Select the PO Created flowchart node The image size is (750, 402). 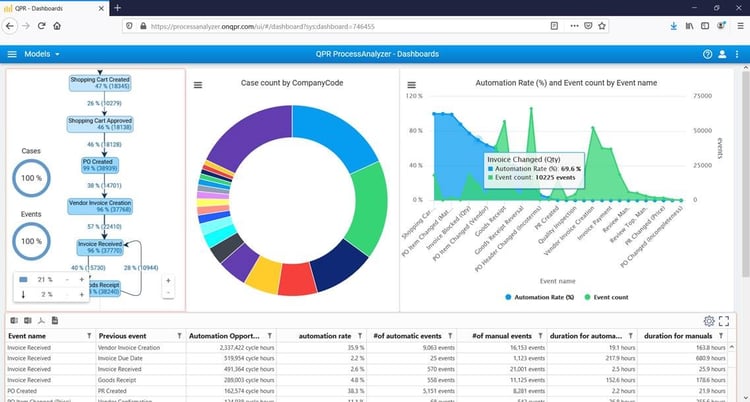[100, 165]
